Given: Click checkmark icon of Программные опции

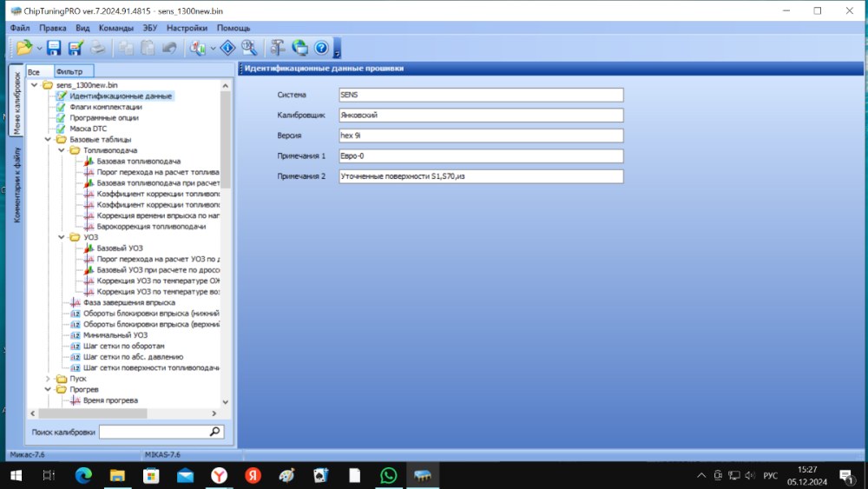Looking at the screenshot, I should [61, 117].
